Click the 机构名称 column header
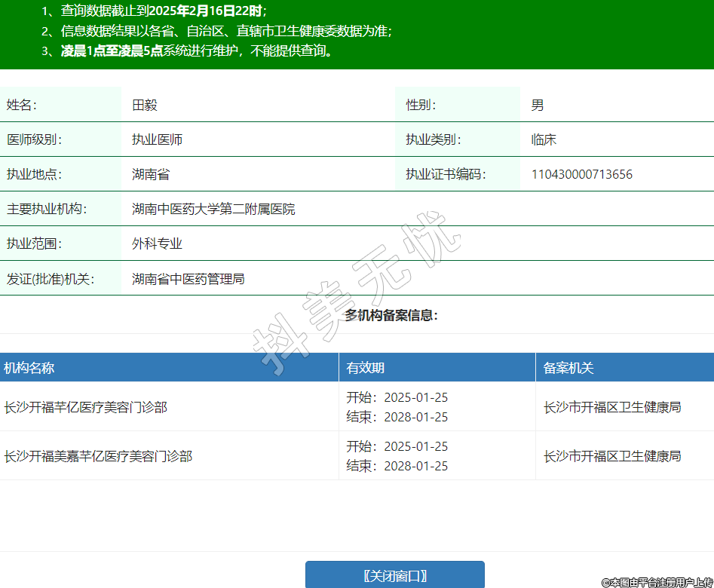Image resolution: width=714 pixels, height=588 pixels. click(x=29, y=368)
